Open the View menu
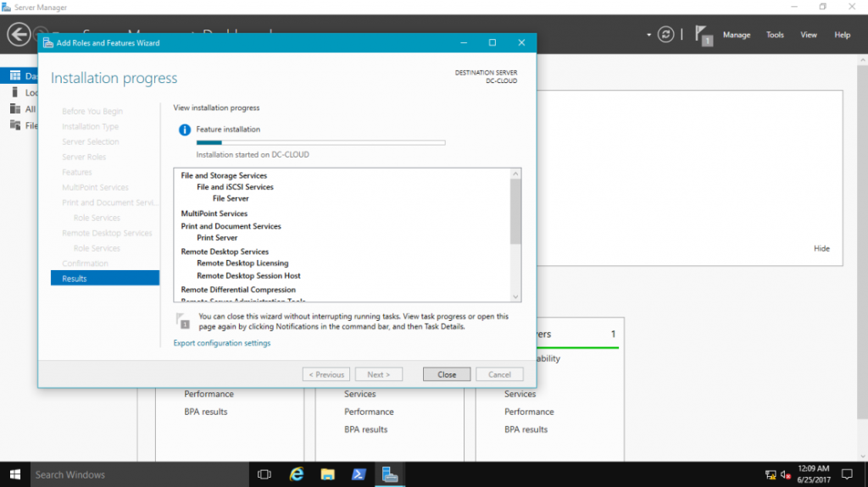868x487 pixels. (808, 35)
